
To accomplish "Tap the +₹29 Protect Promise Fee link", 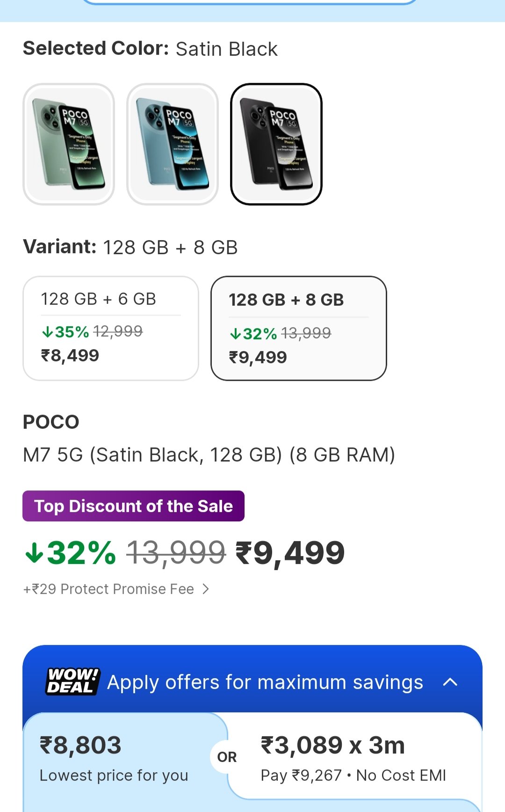I will pos(109,589).
